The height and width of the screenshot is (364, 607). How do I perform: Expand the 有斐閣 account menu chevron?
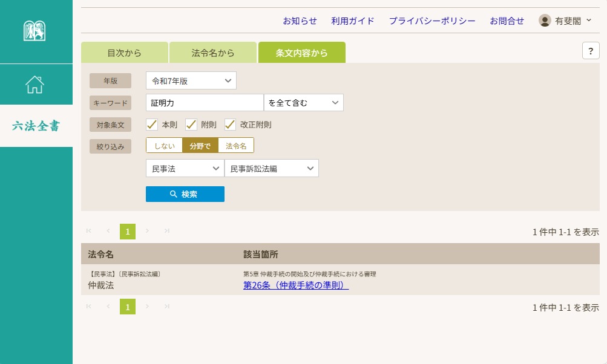click(x=589, y=20)
